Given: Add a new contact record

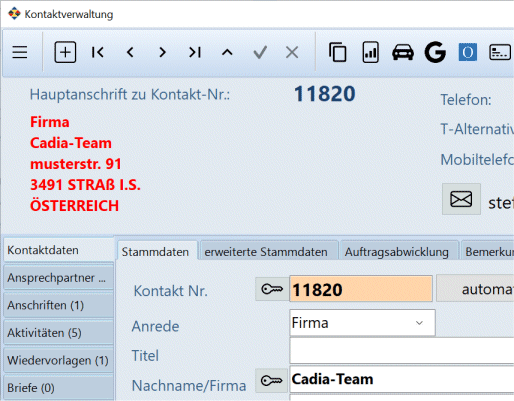Looking at the screenshot, I should (x=65, y=52).
